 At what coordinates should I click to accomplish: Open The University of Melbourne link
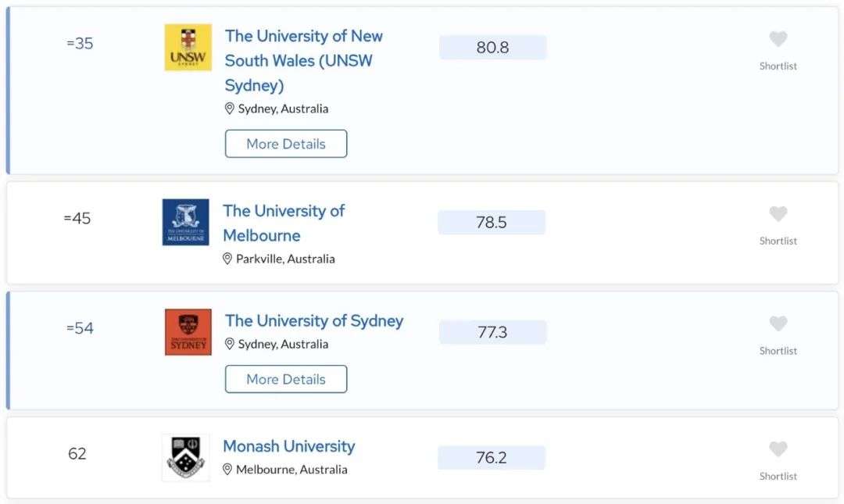(x=284, y=223)
